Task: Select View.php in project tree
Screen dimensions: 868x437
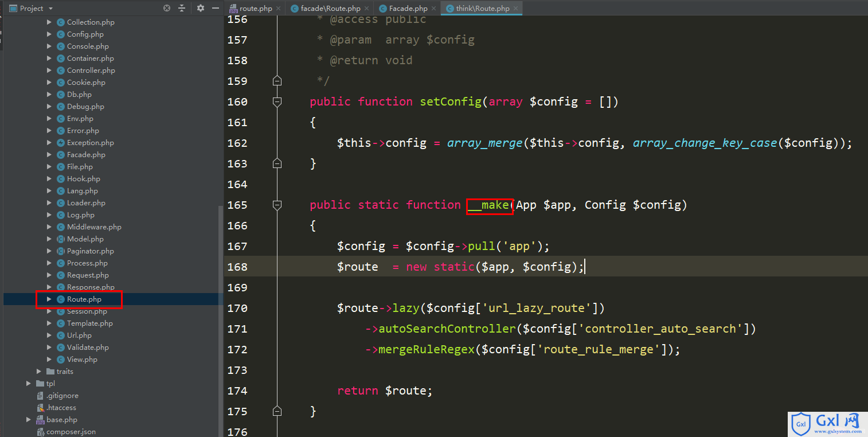Action: (82, 360)
